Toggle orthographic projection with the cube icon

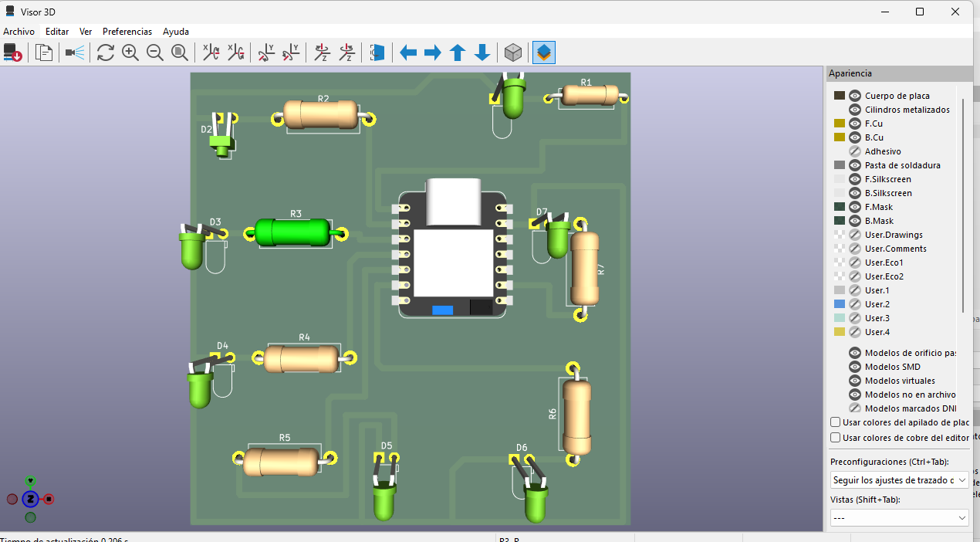[513, 53]
